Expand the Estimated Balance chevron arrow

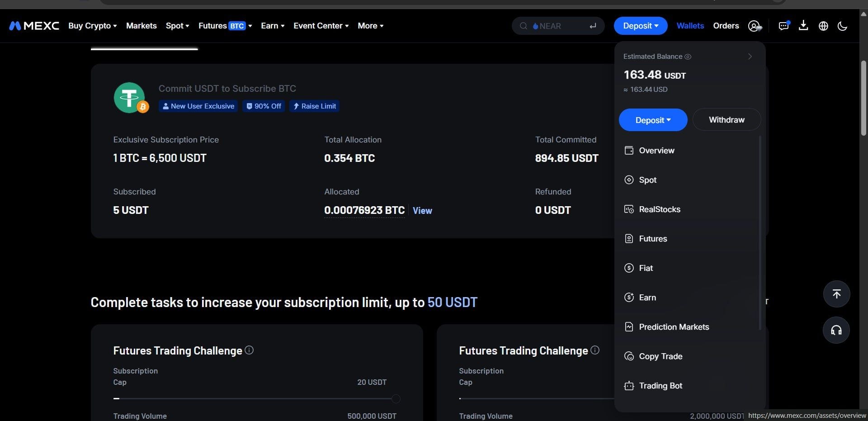point(750,57)
